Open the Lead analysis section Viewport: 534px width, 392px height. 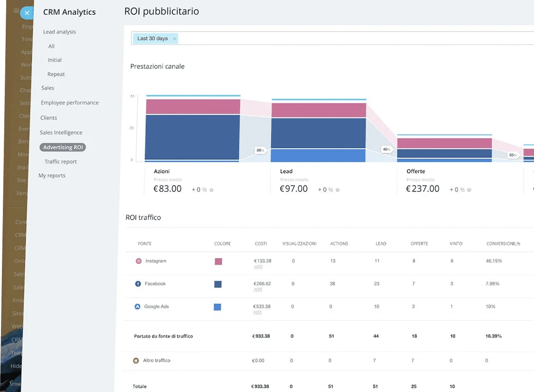click(59, 32)
